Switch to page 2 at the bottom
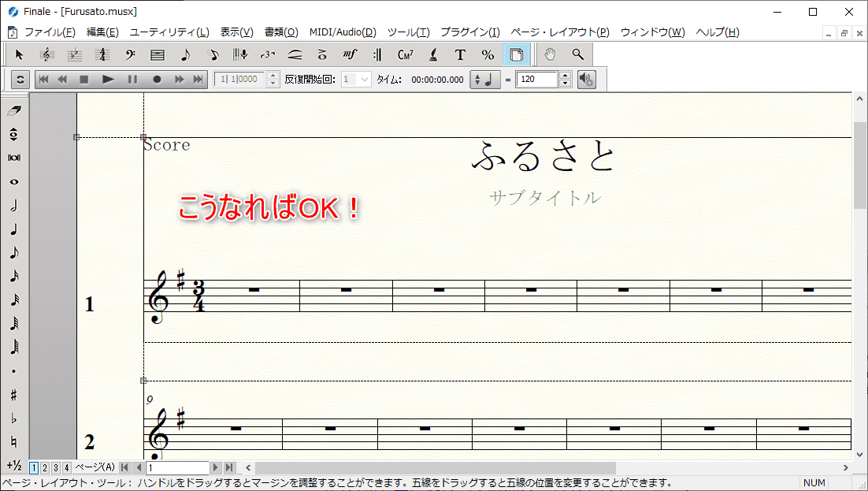The image size is (868, 491). (43, 467)
